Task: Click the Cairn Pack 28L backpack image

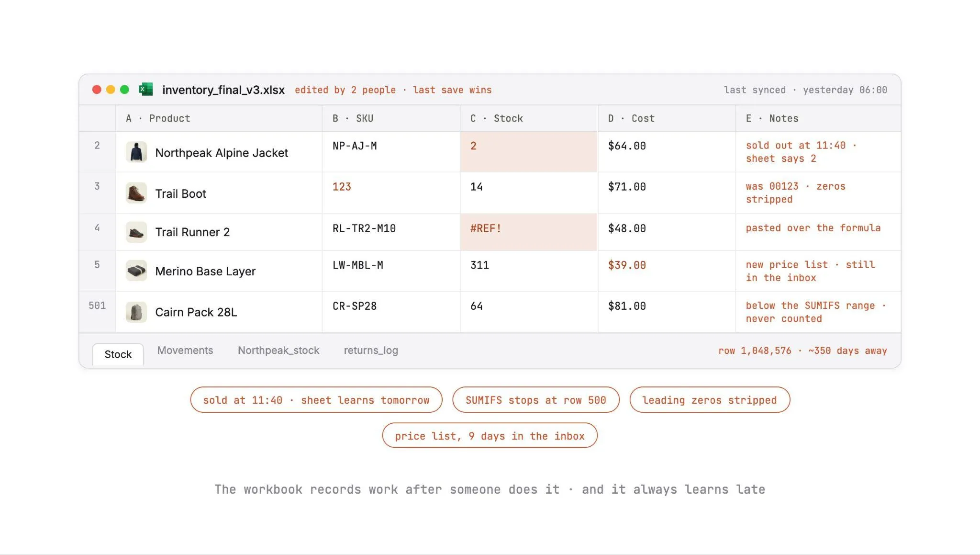Action: (136, 312)
